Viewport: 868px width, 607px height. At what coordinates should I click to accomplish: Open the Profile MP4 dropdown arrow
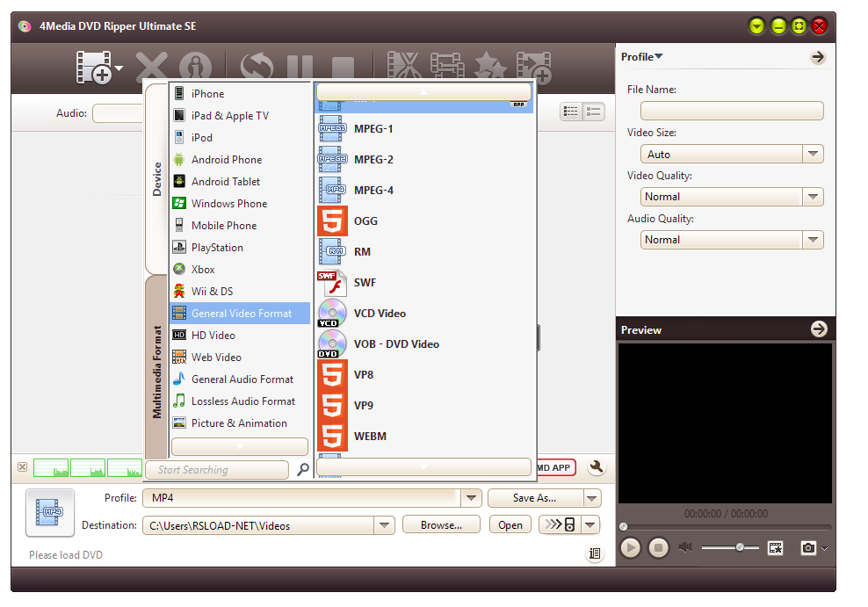pos(471,498)
